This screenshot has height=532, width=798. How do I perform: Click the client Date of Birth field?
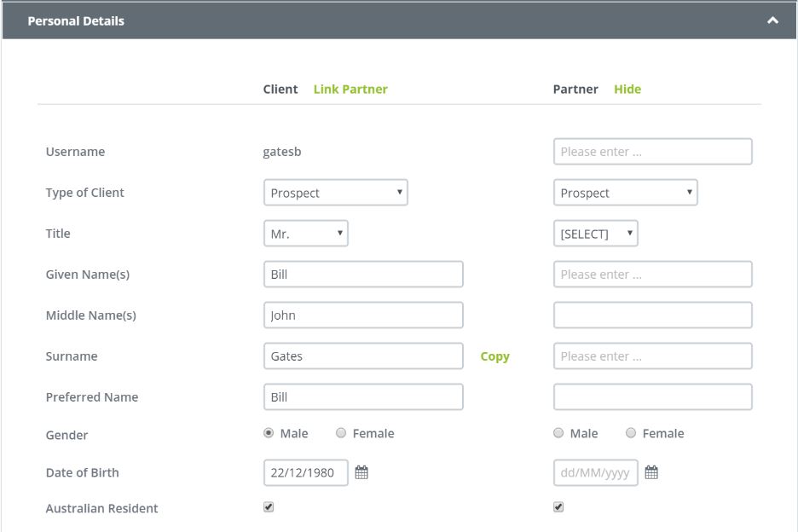(306, 472)
